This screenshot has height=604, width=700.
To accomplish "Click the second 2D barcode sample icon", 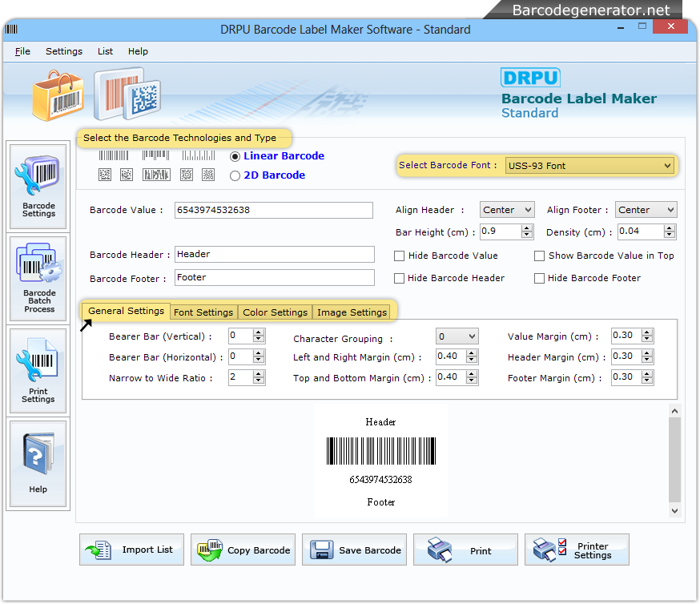I will click(x=127, y=175).
